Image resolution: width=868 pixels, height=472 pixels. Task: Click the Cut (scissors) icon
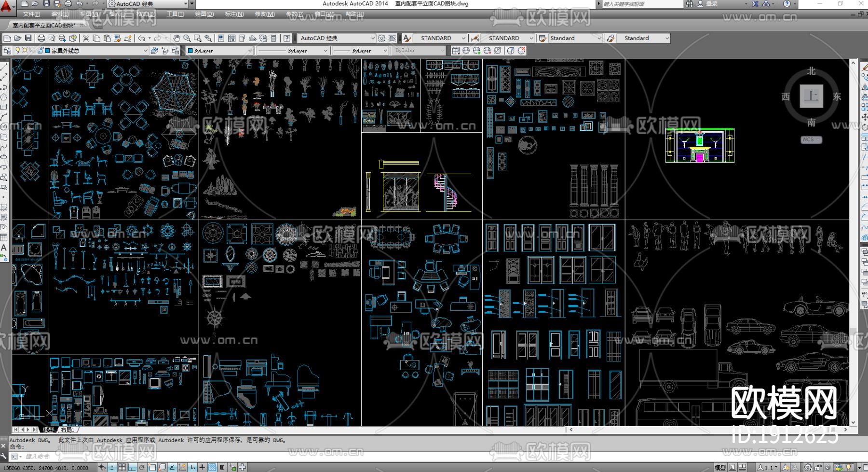click(86, 38)
